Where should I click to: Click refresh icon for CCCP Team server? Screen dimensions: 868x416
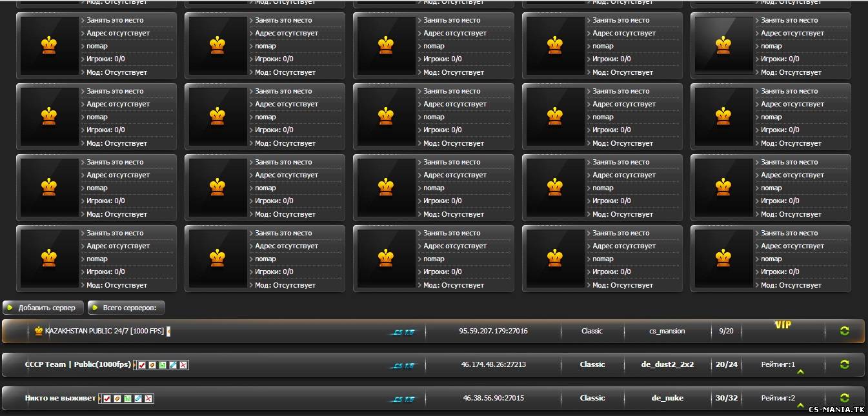(844, 364)
